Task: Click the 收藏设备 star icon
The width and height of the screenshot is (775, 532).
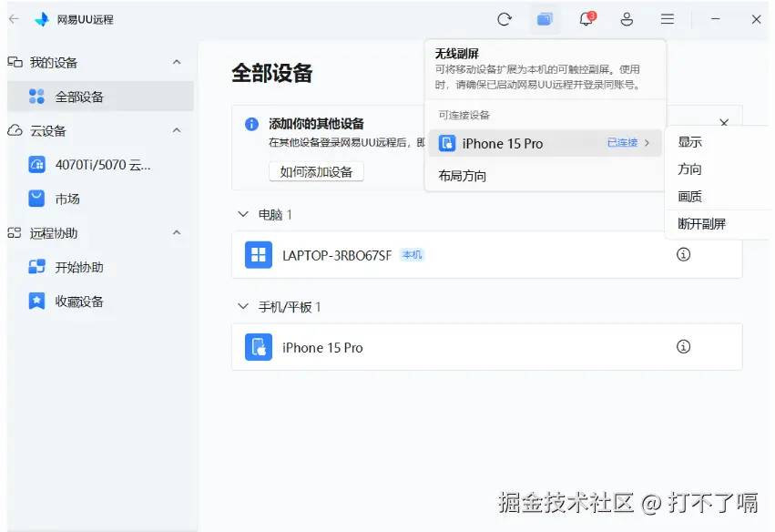Action: [x=36, y=302]
